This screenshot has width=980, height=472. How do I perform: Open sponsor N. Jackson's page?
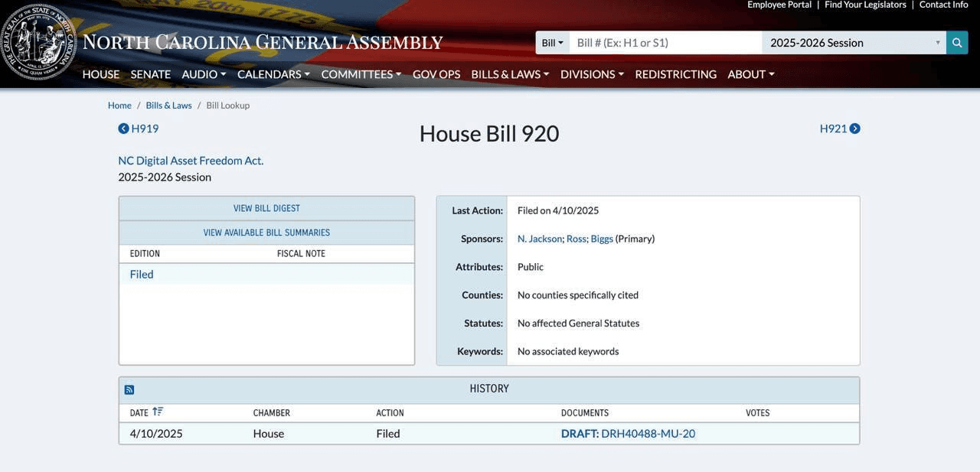pyautogui.click(x=540, y=239)
